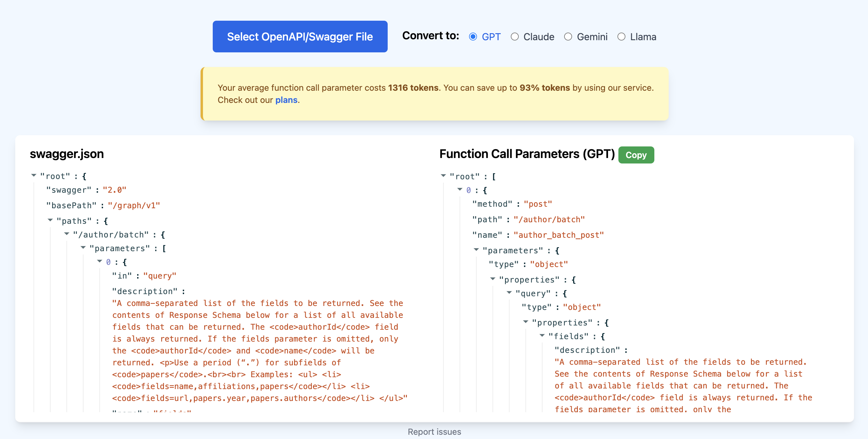The width and height of the screenshot is (868, 439).
Task: Collapse item 0 in GPT output
Action: (460, 190)
